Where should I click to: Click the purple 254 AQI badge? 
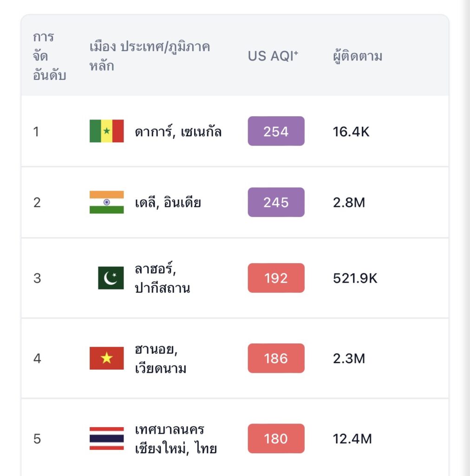[x=276, y=132]
